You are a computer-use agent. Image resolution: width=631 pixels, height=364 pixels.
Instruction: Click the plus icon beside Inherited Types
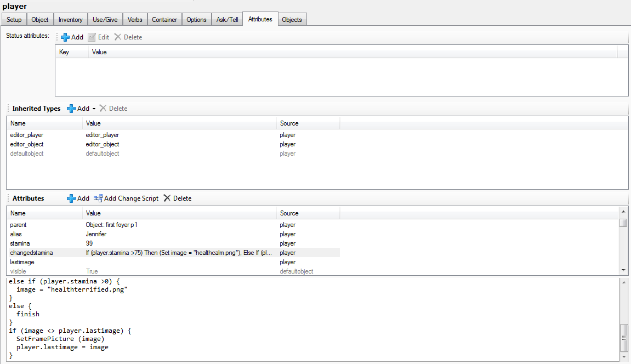71,109
